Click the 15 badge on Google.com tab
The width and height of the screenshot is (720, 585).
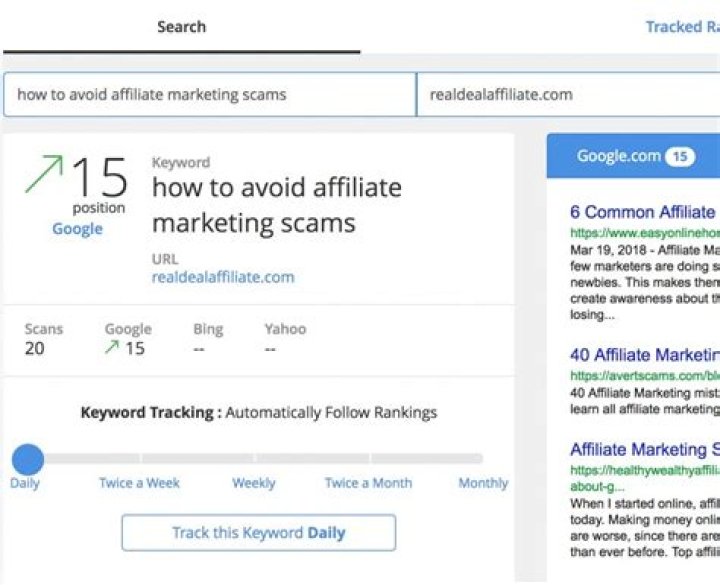point(680,157)
